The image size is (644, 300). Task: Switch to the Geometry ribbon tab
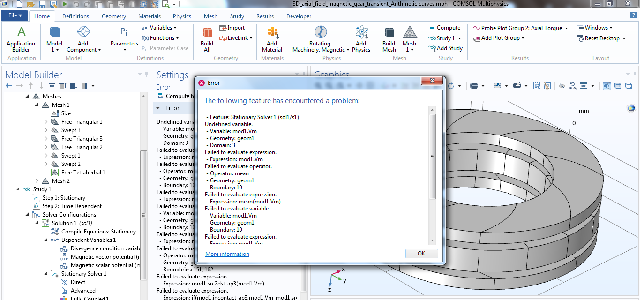point(114,16)
